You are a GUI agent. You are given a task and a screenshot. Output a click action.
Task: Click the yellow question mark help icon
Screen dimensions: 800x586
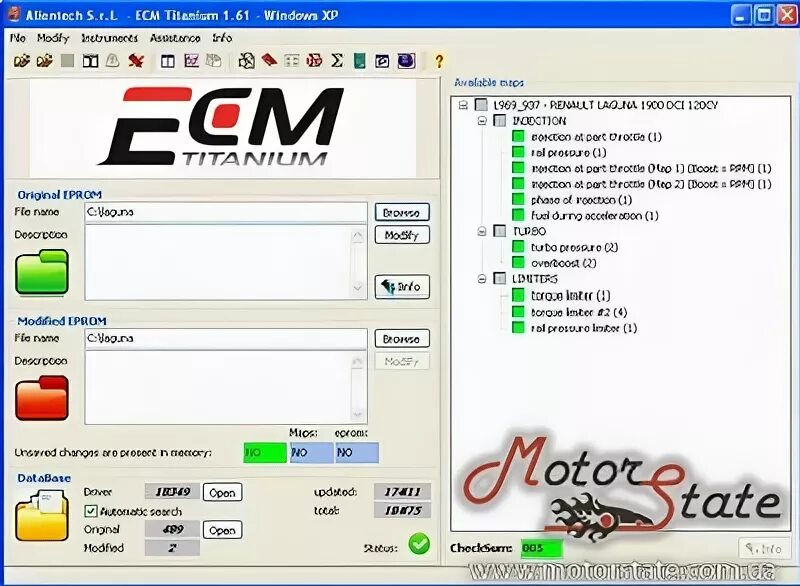pyautogui.click(x=439, y=61)
